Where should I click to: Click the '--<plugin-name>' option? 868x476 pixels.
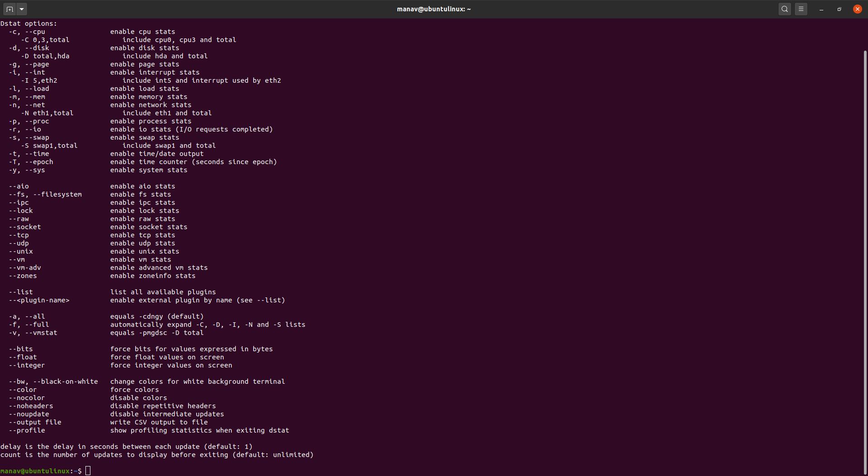click(39, 300)
